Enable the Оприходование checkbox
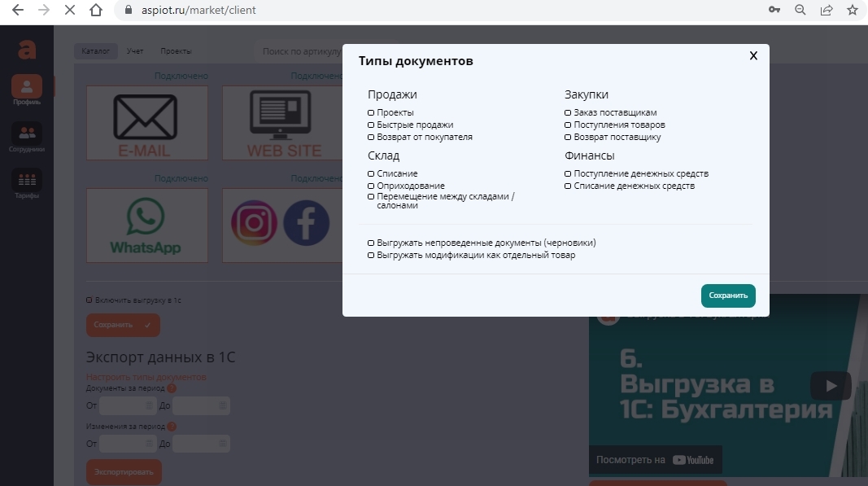Image resolution: width=868 pixels, height=486 pixels. click(x=371, y=186)
